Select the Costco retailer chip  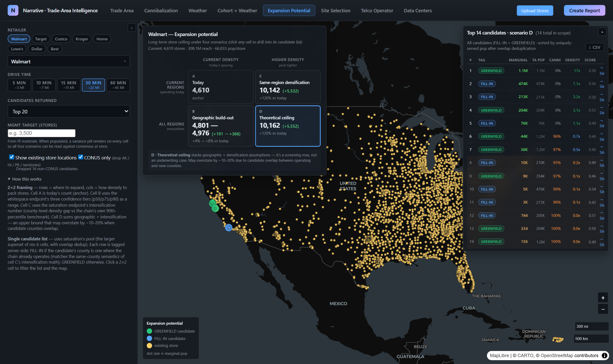(x=61, y=39)
